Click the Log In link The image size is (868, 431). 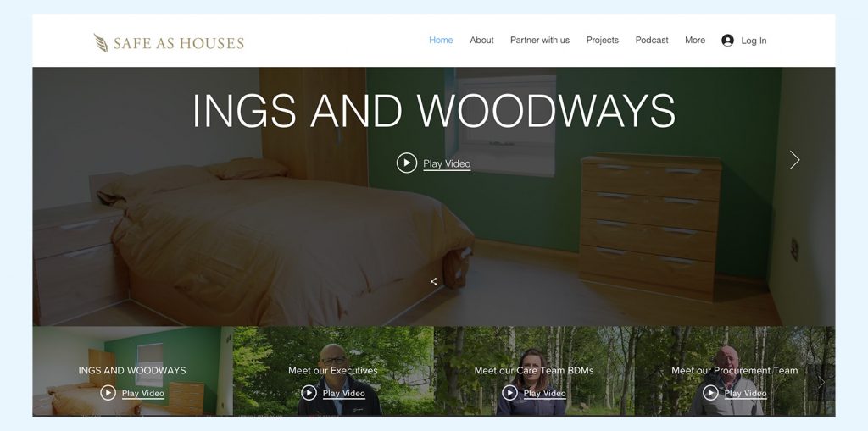pyautogui.click(x=754, y=41)
